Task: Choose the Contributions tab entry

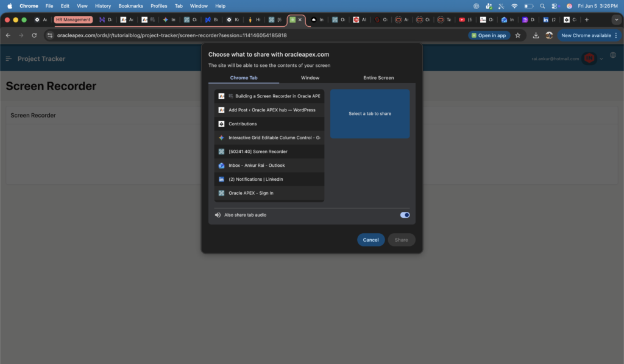Action: point(269,124)
